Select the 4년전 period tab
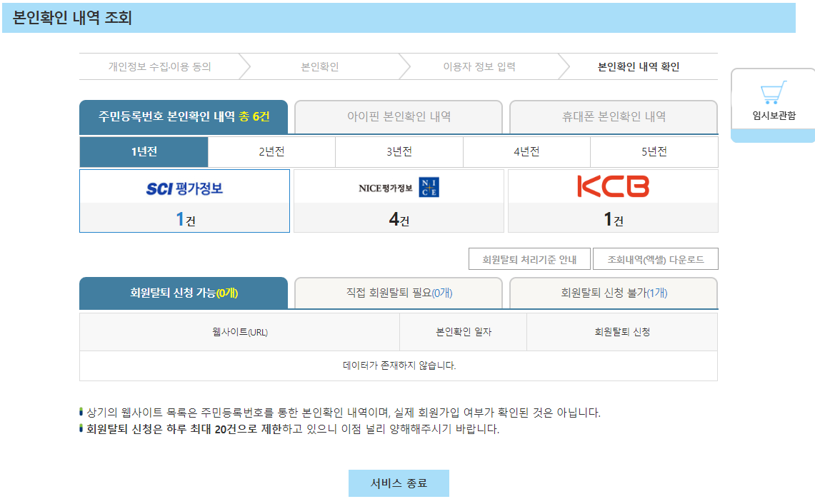The image size is (815, 504). point(526,152)
